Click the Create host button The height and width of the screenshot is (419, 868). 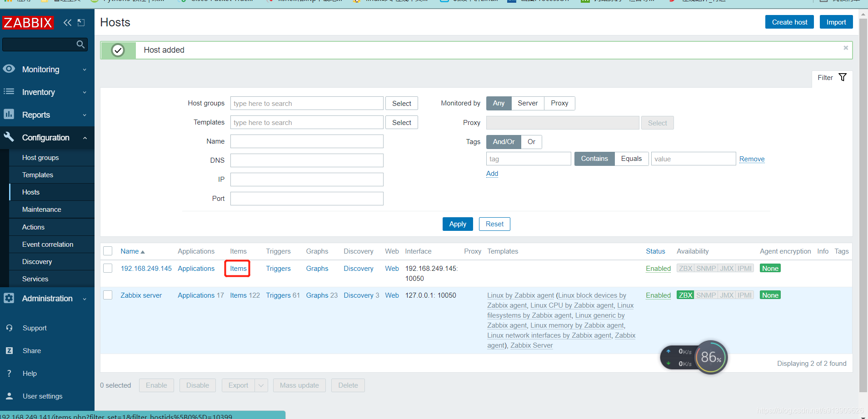(x=789, y=22)
